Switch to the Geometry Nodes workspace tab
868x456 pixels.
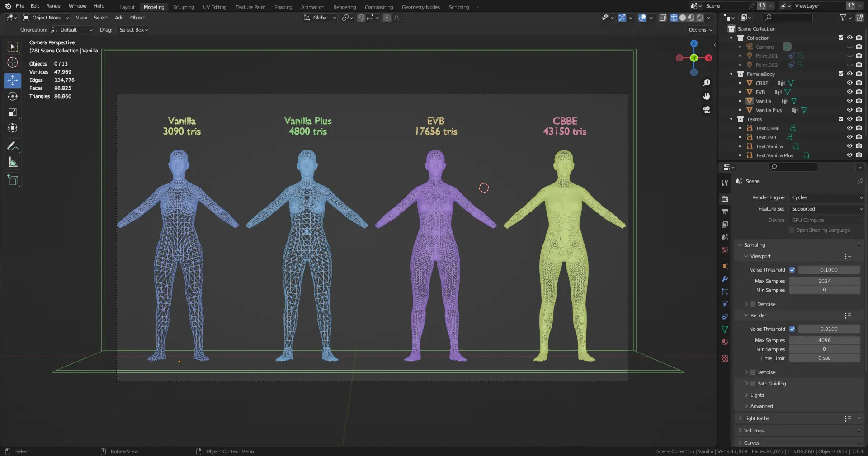click(421, 7)
